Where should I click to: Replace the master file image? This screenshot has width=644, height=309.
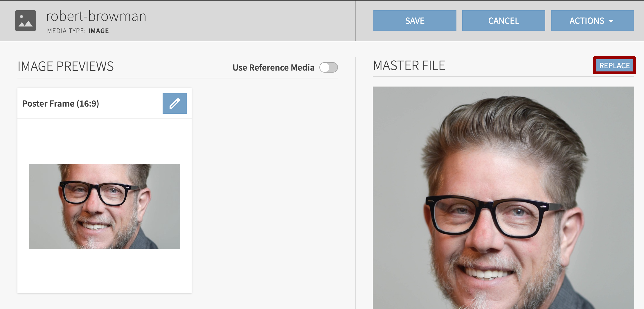614,65
